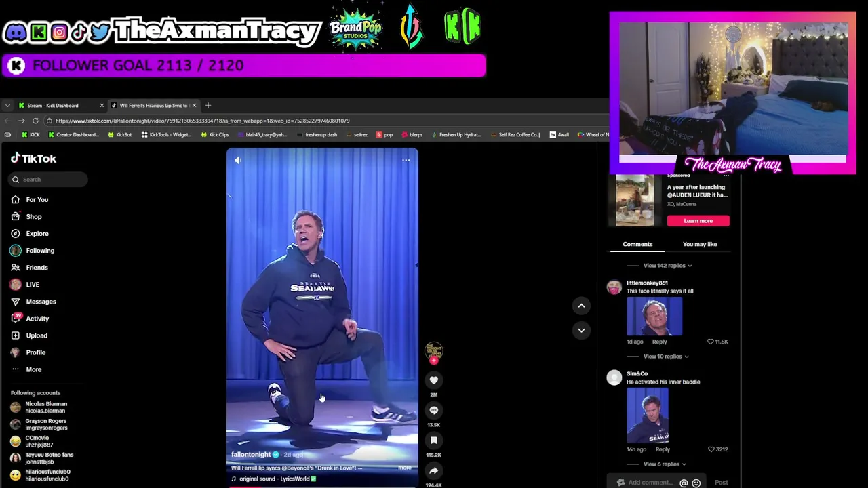Viewport: 868px width, 488px height.
Task: Go back in the browser
Action: (x=7, y=121)
